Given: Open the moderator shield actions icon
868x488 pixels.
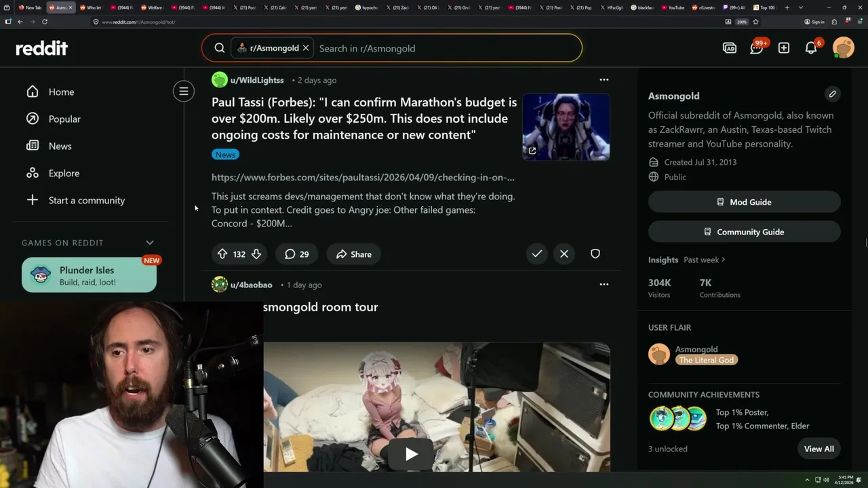Looking at the screenshot, I should [595, 253].
